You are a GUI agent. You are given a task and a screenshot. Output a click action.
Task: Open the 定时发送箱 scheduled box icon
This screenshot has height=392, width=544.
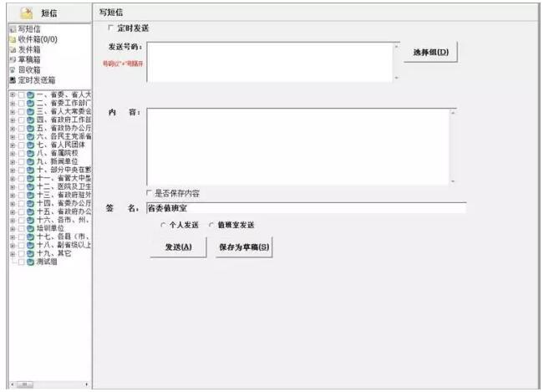[12, 80]
